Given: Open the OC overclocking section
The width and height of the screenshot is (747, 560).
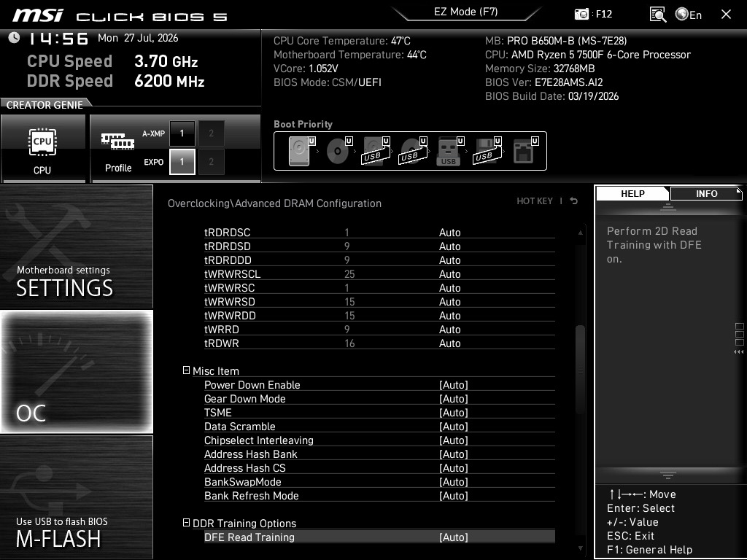Looking at the screenshot, I should click(77, 372).
